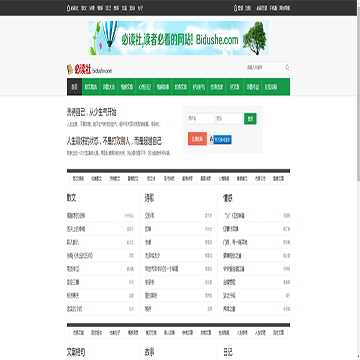Click the Bidushe.com balloon banner image
The image size is (360, 360).
pyautogui.click(x=179, y=38)
